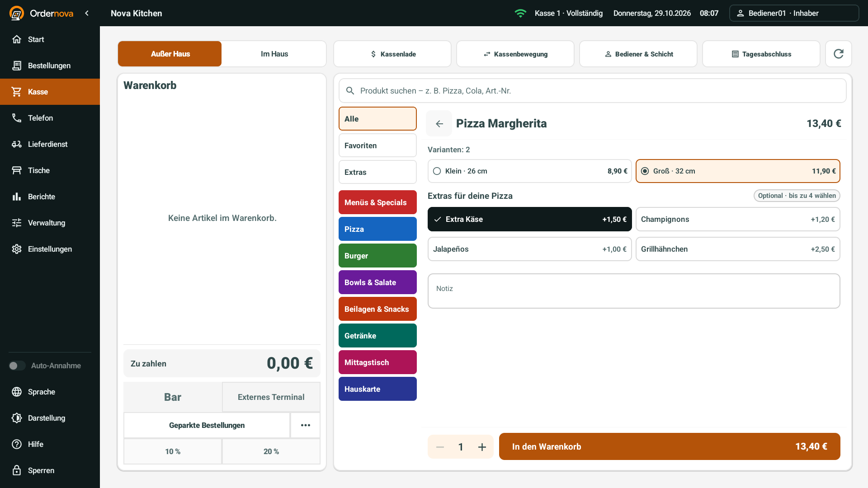Open Darstellung appearance options
Viewport: 868px width, 488px height.
[50, 418]
